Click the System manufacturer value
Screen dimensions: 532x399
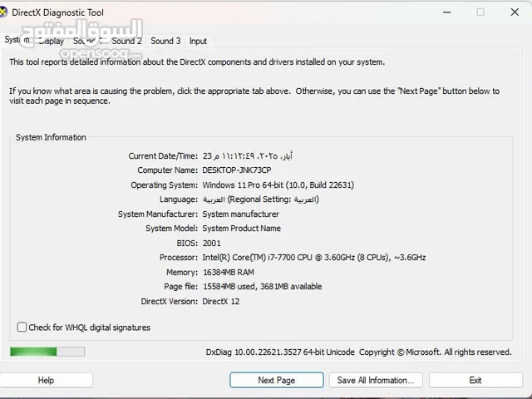pos(241,214)
